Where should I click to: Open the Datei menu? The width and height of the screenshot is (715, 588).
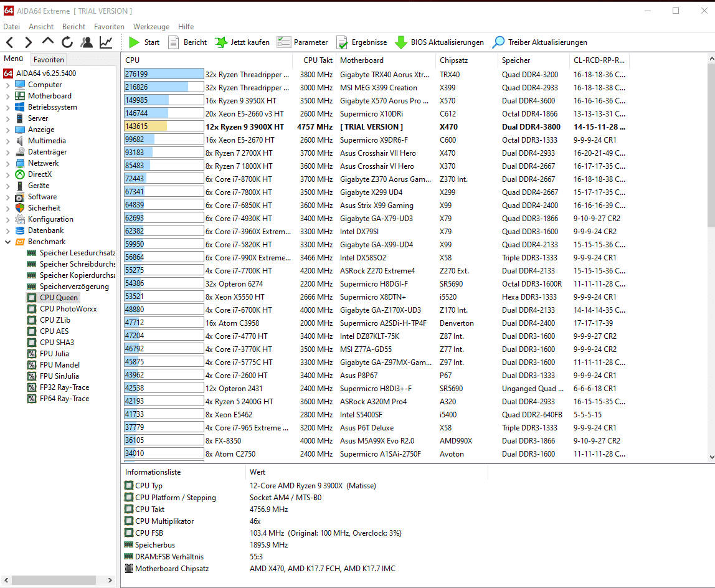pos(11,26)
